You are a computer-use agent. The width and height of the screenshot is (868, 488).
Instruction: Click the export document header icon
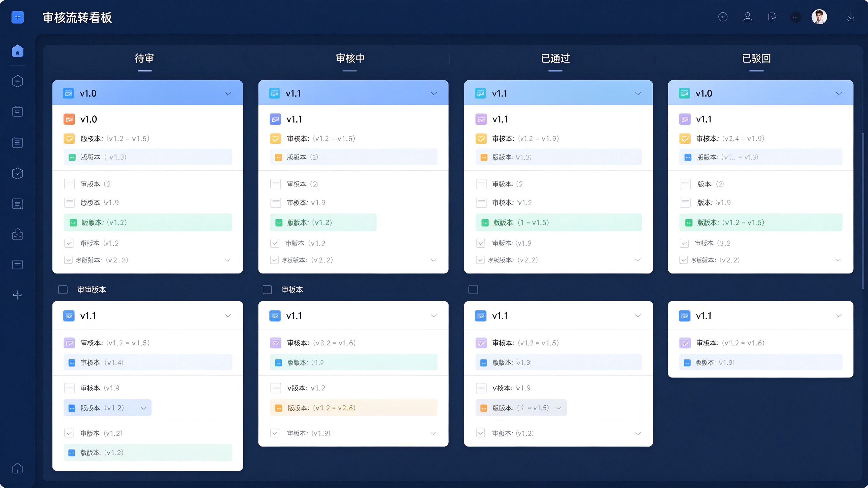[772, 17]
